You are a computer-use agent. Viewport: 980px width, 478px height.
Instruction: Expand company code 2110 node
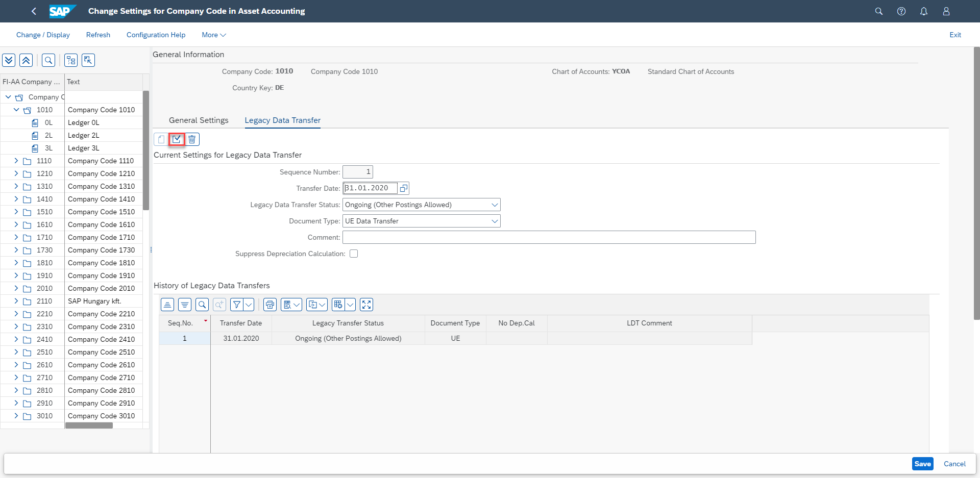(x=16, y=301)
